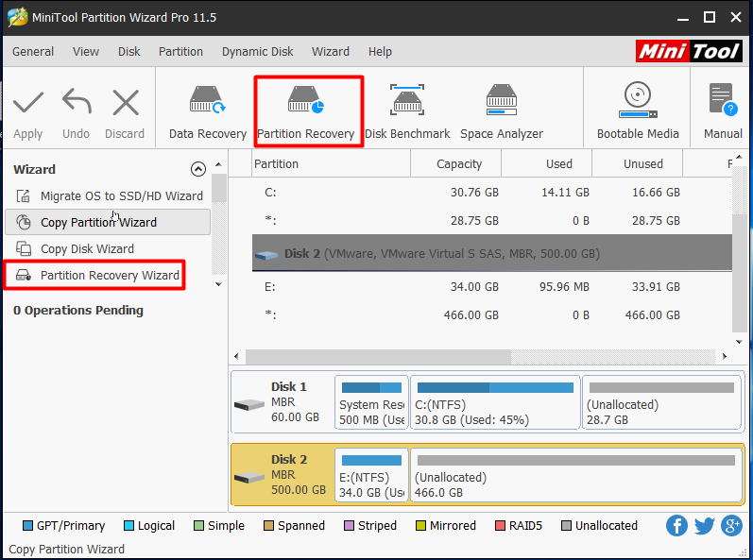The height and width of the screenshot is (560, 753).
Task: Click the Unallocated legend swatch
Action: tap(566, 526)
